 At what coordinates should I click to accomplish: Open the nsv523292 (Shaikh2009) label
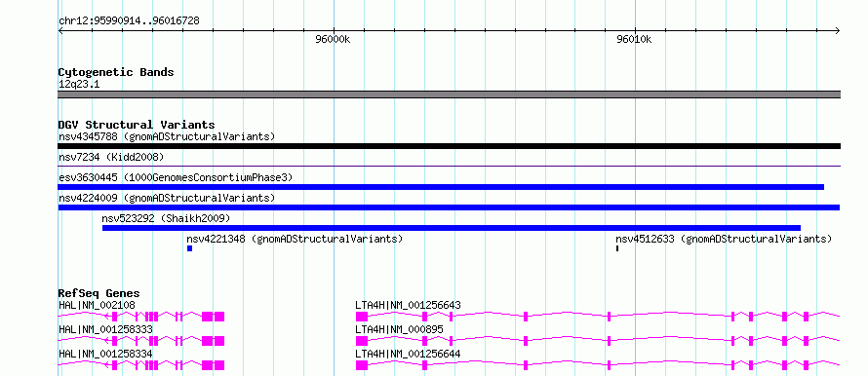(x=166, y=218)
